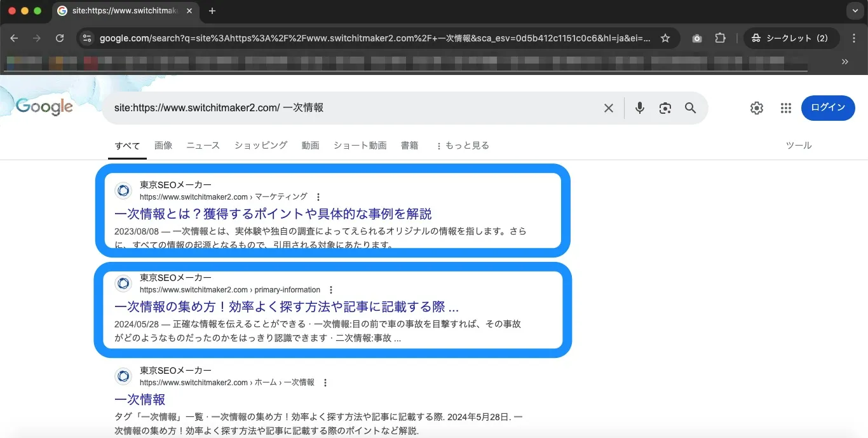Open three-dot menu for ホーム › 一次情報 result
The width and height of the screenshot is (868, 438).
tap(325, 383)
